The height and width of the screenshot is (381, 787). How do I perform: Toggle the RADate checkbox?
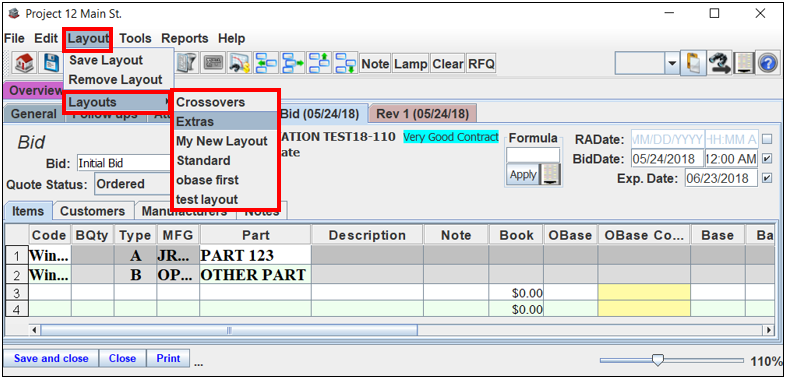pos(766,139)
